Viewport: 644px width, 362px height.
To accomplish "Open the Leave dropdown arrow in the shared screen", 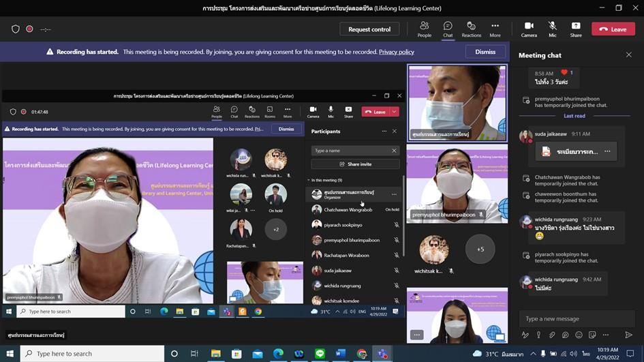I will 395,112.
